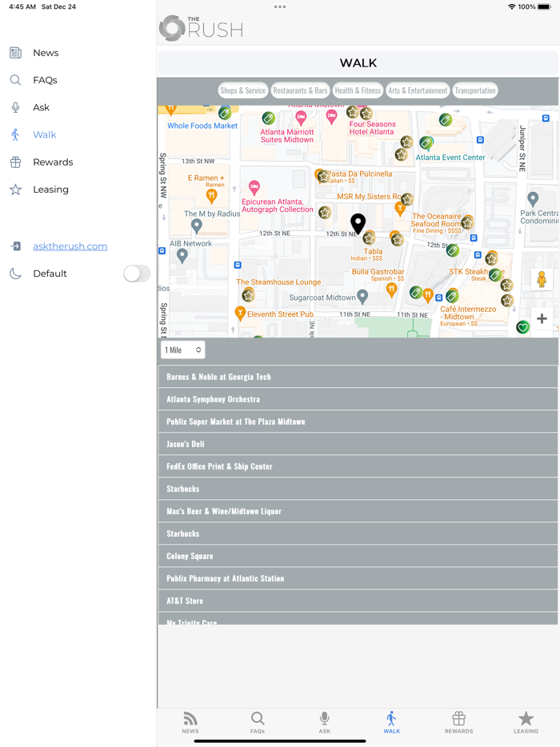The height and width of the screenshot is (747, 560).
Task: Click the moon icon next to Default
Action: 16,274
